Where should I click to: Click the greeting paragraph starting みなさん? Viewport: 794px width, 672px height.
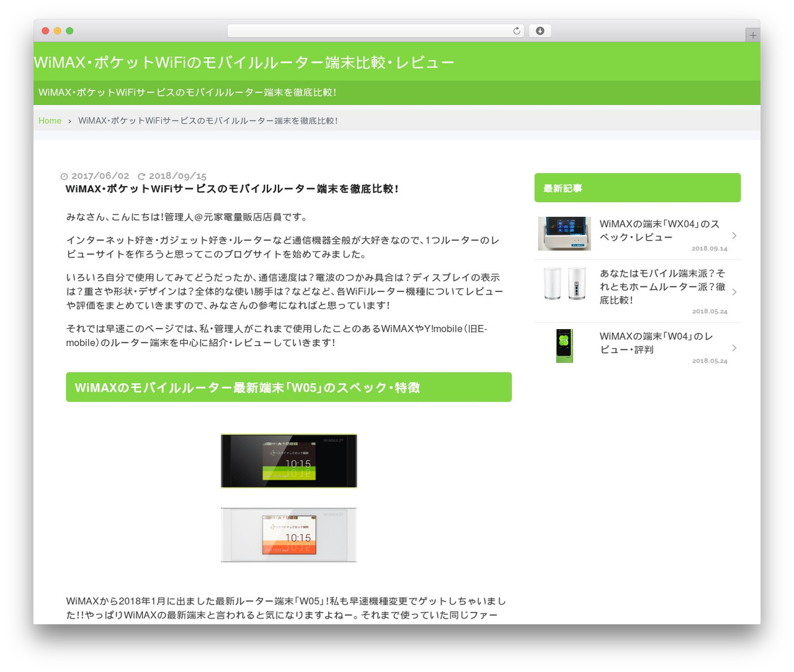187,217
